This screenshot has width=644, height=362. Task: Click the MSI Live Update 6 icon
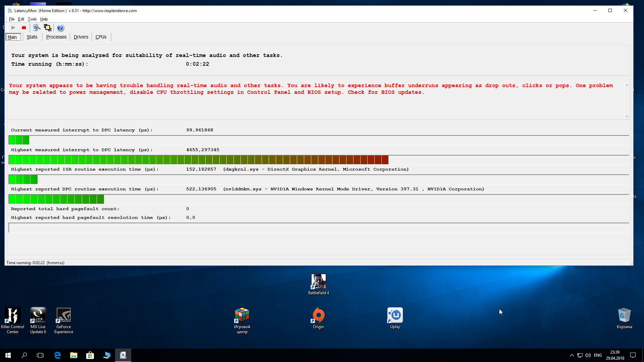point(38,320)
